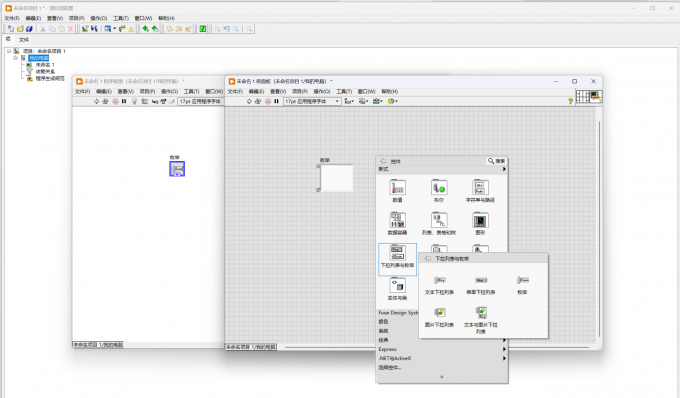Open the String & Path controls palette
680x398 pixels.
(480, 191)
